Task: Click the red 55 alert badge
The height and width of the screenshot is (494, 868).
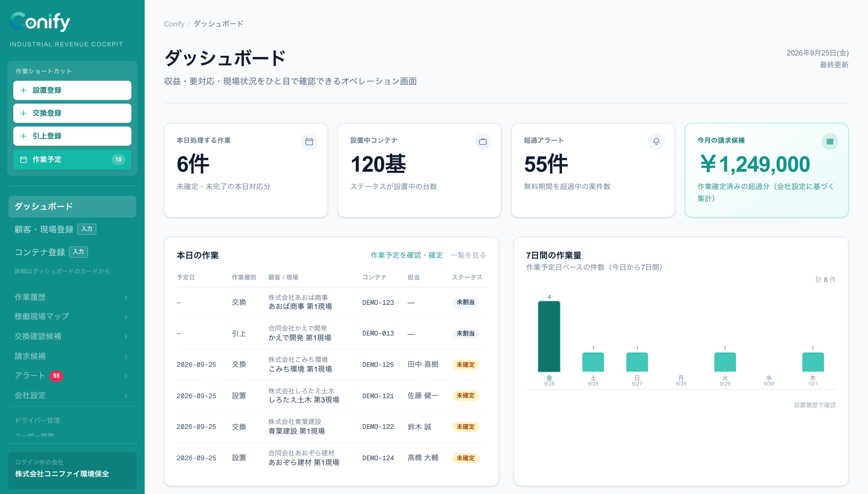Action: (x=56, y=376)
